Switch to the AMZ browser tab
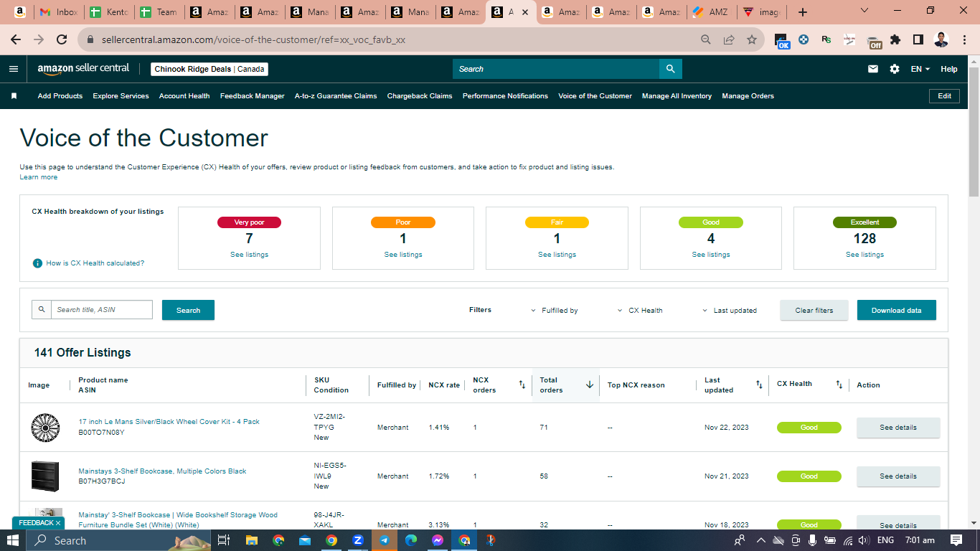Image resolution: width=980 pixels, height=551 pixels. (711, 12)
